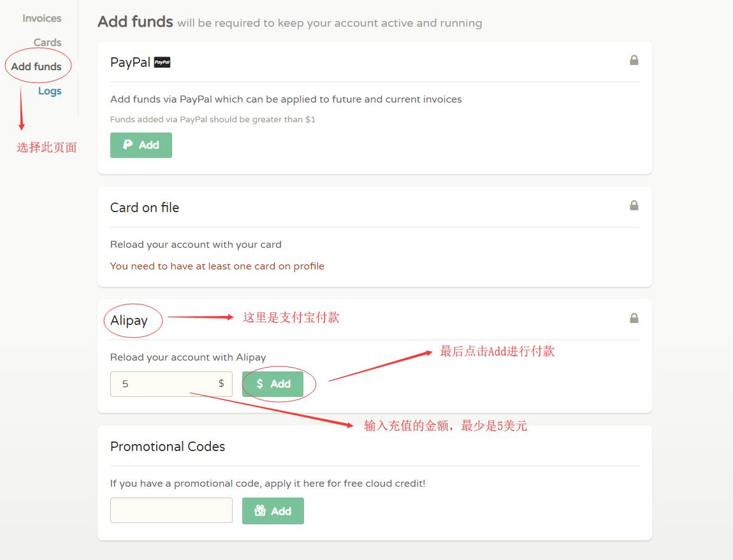The image size is (733, 560).
Task: Click the lock icon on the Card on file section
Action: click(634, 205)
